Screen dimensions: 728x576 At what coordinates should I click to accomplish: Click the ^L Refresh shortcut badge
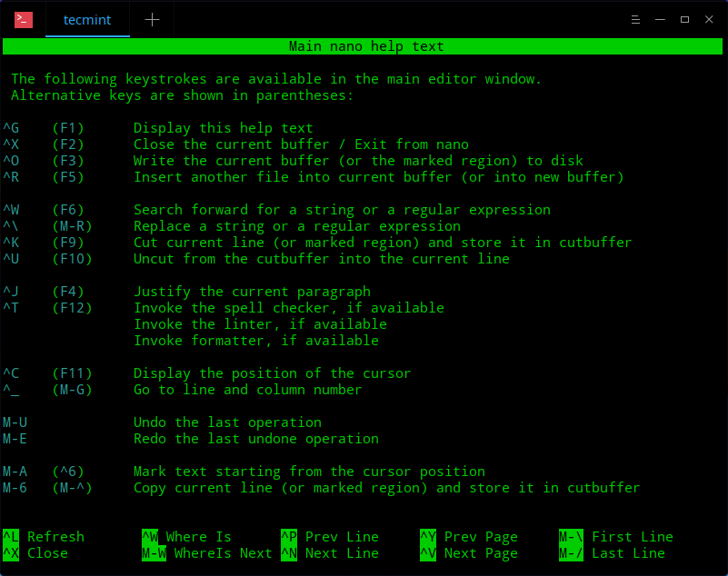pyautogui.click(x=12, y=537)
